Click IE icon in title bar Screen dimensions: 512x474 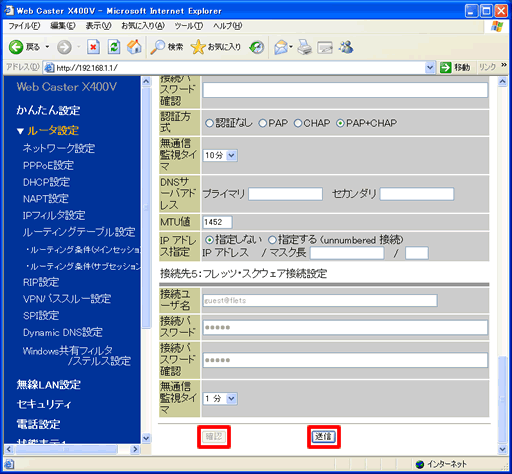click(x=9, y=10)
